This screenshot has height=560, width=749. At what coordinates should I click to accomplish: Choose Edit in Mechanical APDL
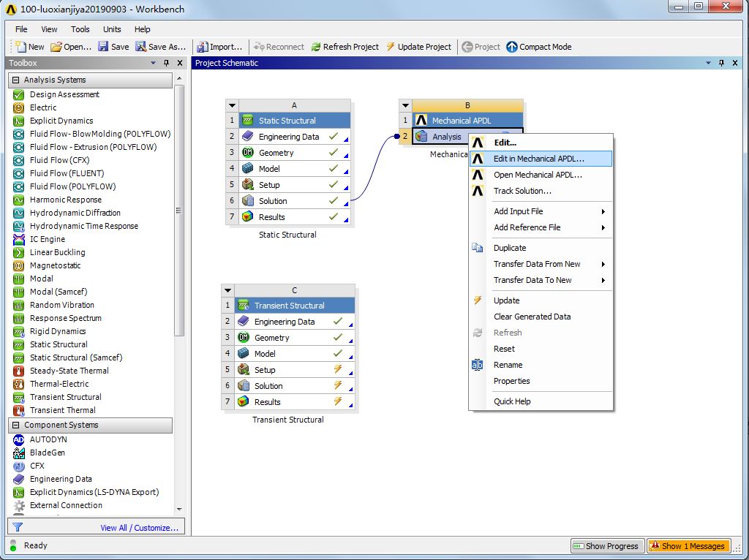[x=541, y=159]
